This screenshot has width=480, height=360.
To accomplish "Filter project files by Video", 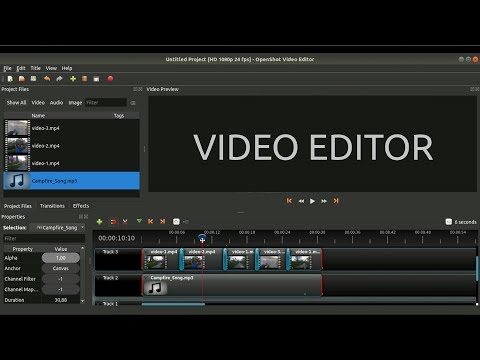I will [38, 103].
